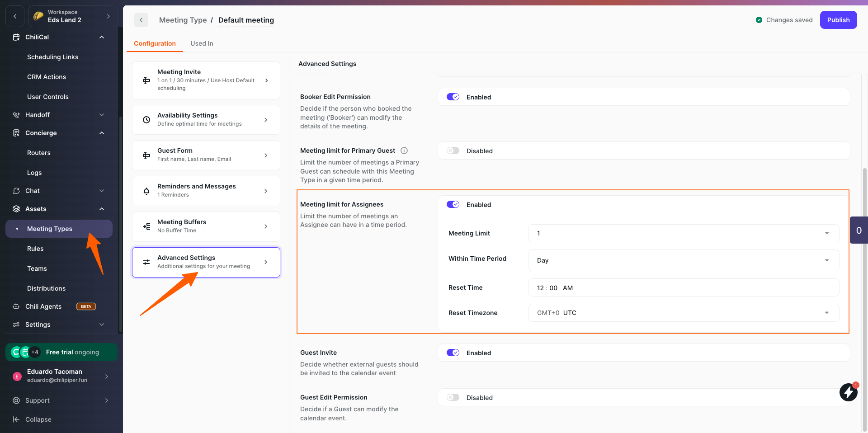Image resolution: width=868 pixels, height=433 pixels.
Task: Click the Collapse sidebar arrow icon
Action: 16,419
